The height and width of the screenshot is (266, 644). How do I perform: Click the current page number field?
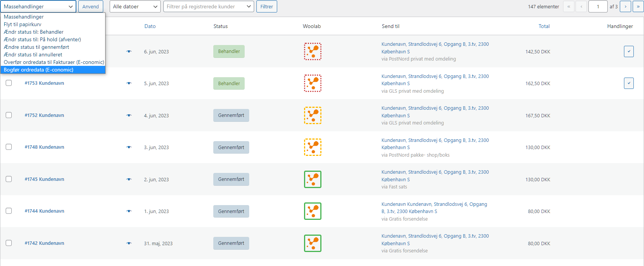tap(597, 6)
